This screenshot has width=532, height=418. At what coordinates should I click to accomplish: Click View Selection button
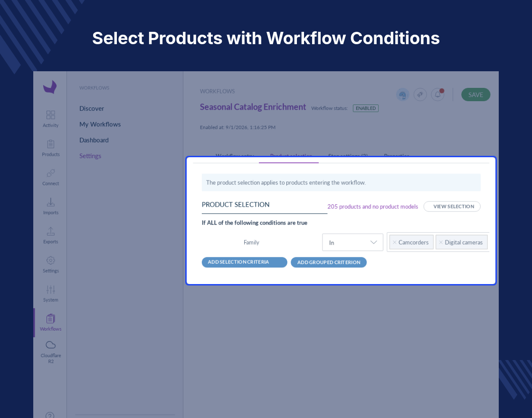(452, 206)
